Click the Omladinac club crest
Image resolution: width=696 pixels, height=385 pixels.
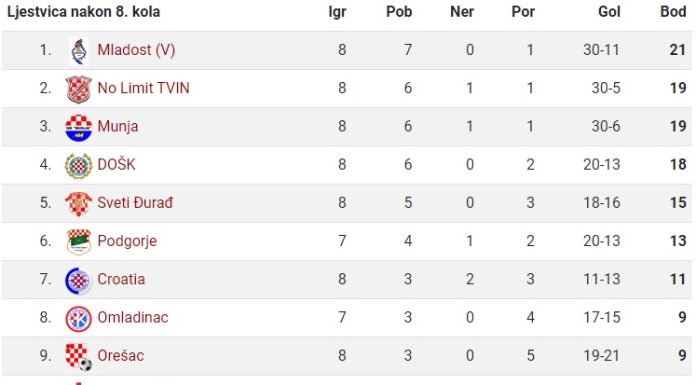tap(79, 319)
